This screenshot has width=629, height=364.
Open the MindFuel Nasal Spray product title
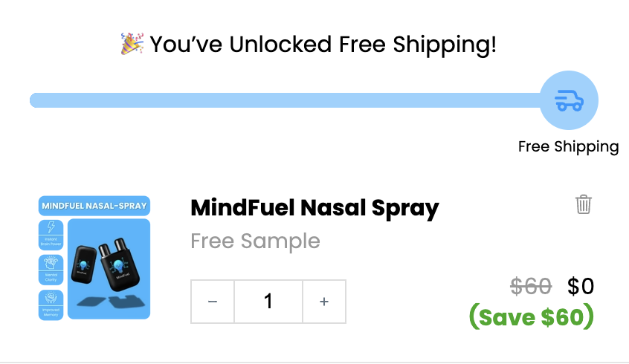pos(314,207)
